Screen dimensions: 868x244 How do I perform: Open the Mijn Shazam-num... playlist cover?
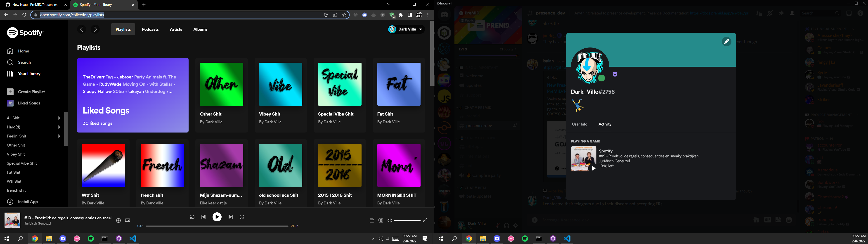click(221, 166)
